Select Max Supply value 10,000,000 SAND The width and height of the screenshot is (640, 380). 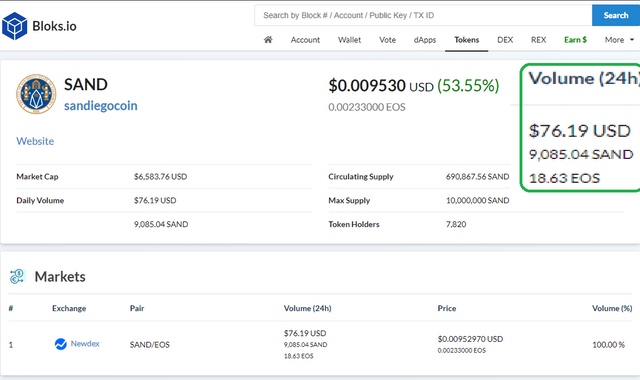(478, 200)
